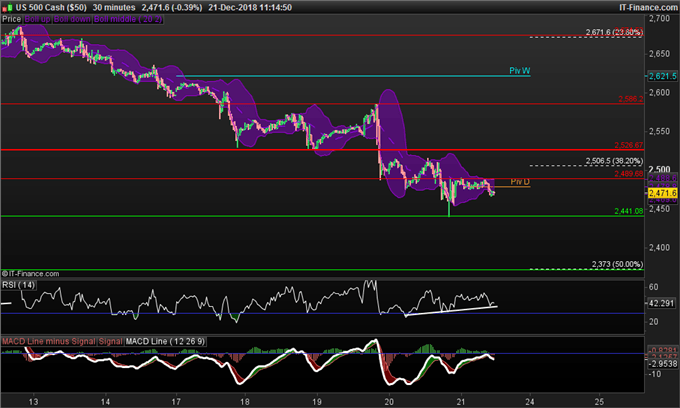
Task: Click the 2,550 price axis label
Action: point(659,131)
